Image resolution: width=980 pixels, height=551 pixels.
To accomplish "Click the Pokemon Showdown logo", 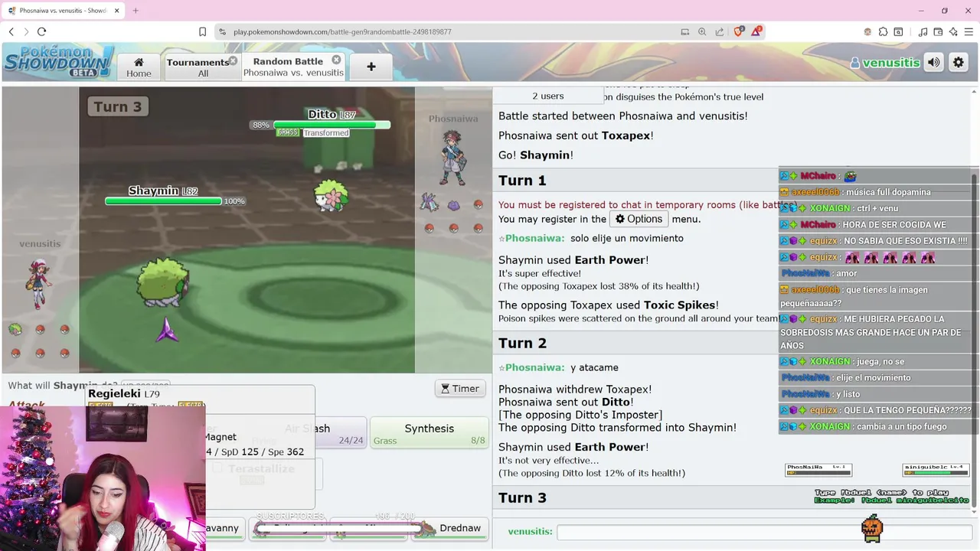I will point(59,62).
